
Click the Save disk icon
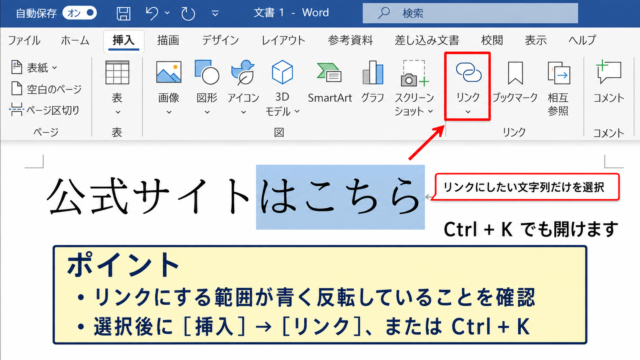(123, 13)
